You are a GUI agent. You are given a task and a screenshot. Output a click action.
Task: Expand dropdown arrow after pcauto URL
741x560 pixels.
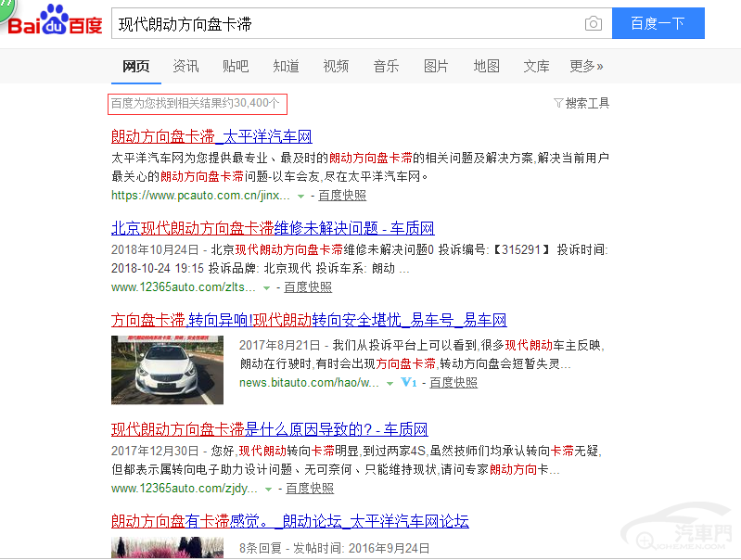[x=300, y=197]
